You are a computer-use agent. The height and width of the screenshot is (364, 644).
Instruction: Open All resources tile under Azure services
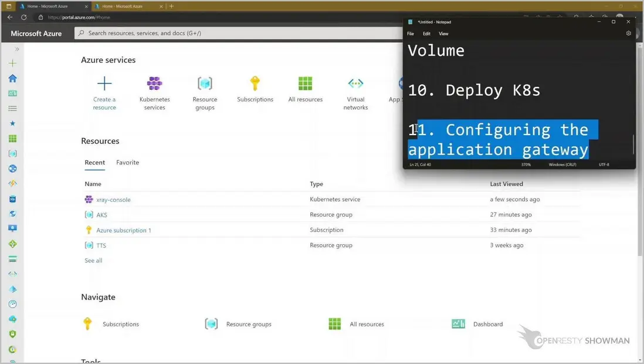click(305, 89)
